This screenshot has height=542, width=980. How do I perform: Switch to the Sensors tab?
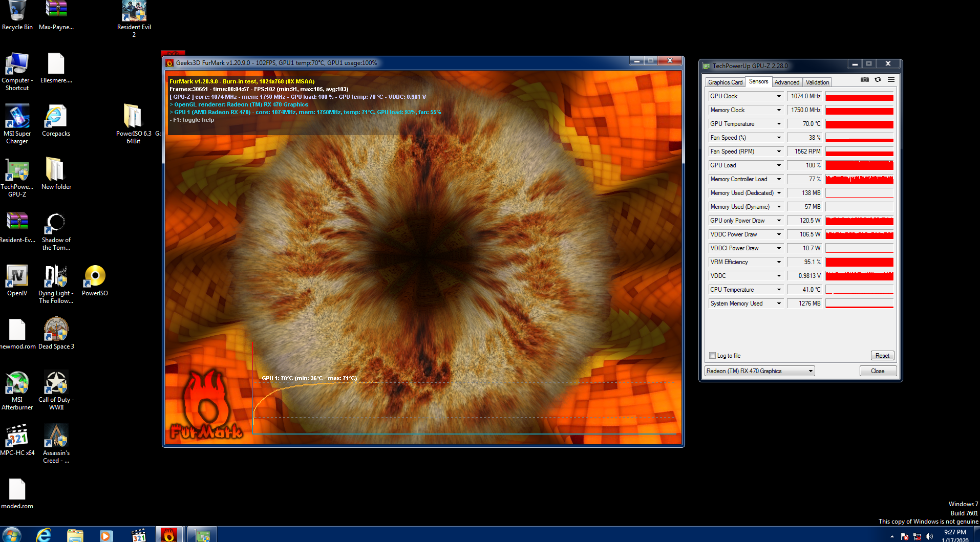[x=758, y=81]
